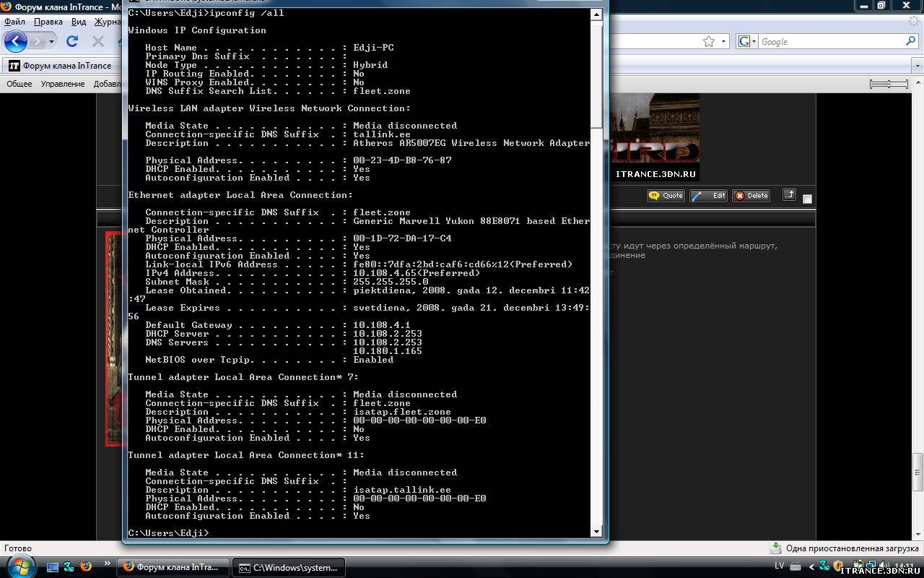
Task: Open Firefox quick launch icon in taskbar
Action: (86, 566)
